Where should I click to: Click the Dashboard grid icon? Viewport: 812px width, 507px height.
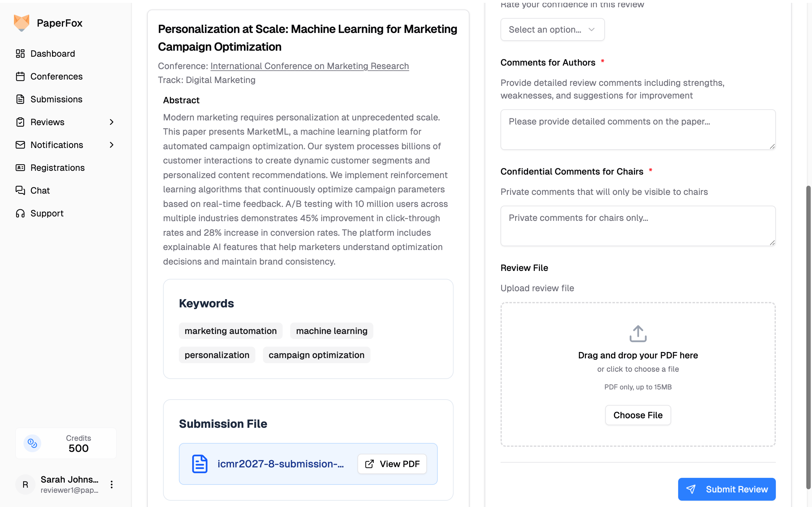point(20,54)
